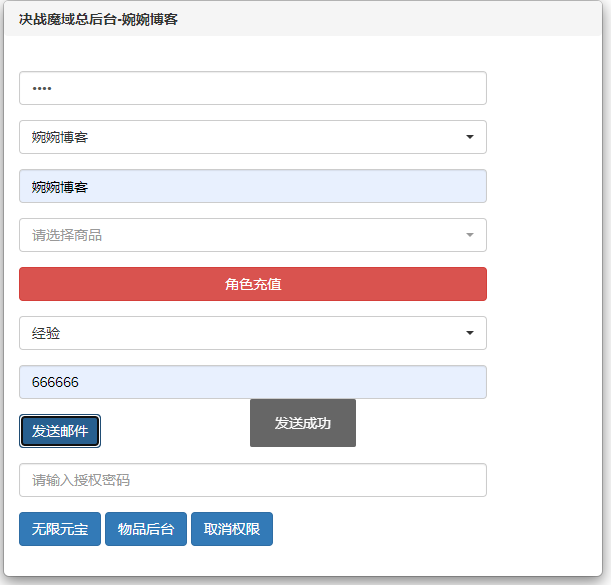This screenshot has height=585, width=611.
Task: Click the caret arrow on 经验 dropdown
Action: (469, 333)
